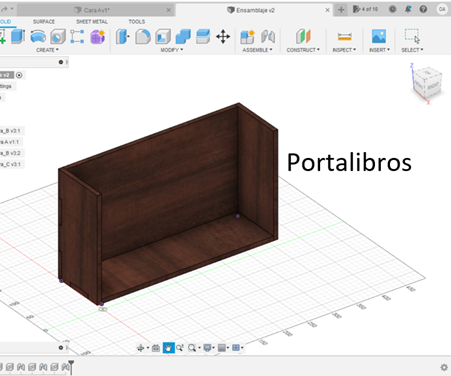This screenshot has width=451, height=376.
Task: Click the ViewCube in the corner
Action: [x=427, y=82]
